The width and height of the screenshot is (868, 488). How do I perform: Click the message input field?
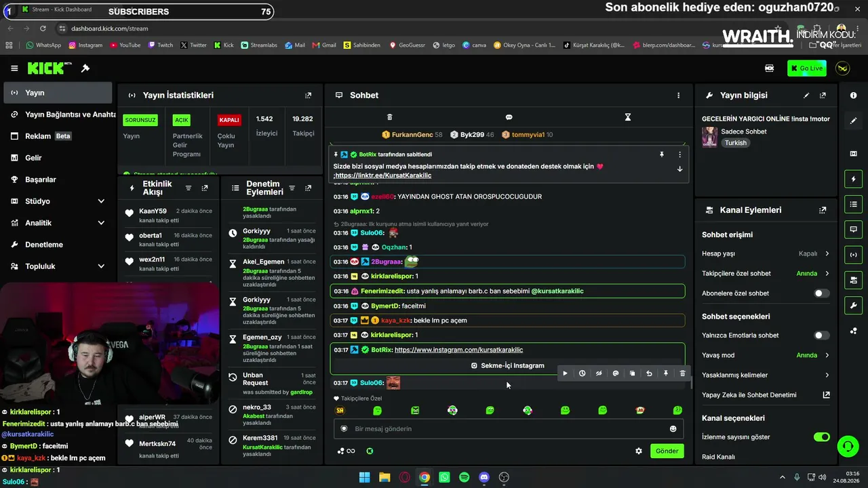coord(509,428)
